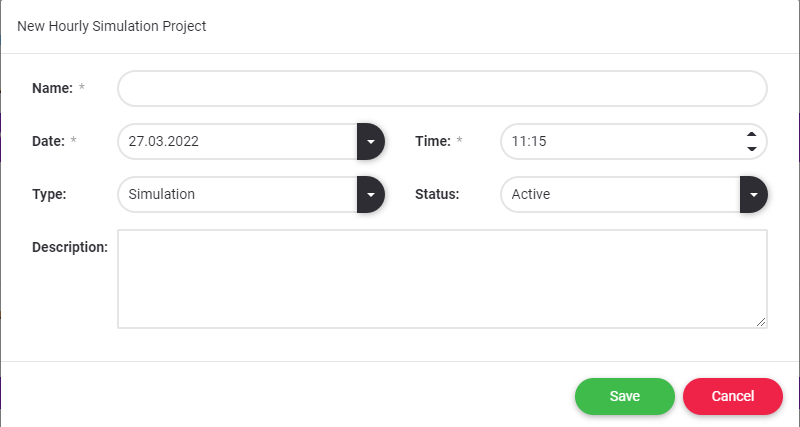Screen dimensions: 800x427
Task: Click the Time label
Action: coord(433,142)
